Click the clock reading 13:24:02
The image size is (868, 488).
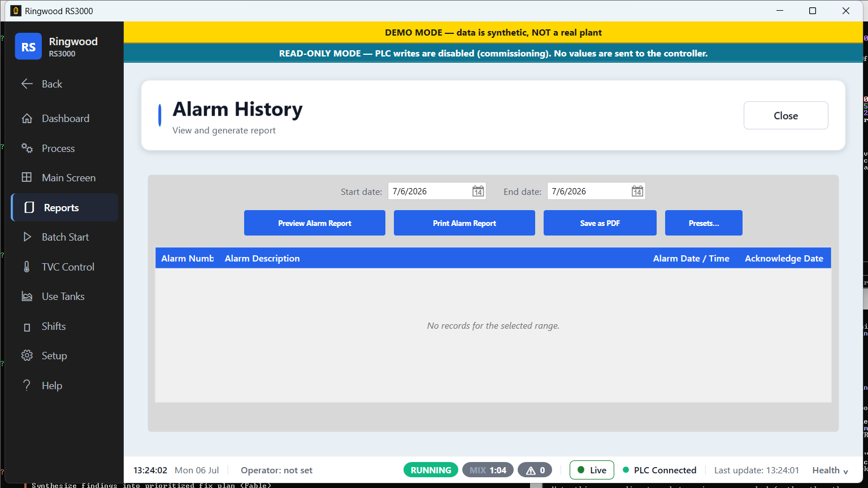(150, 470)
